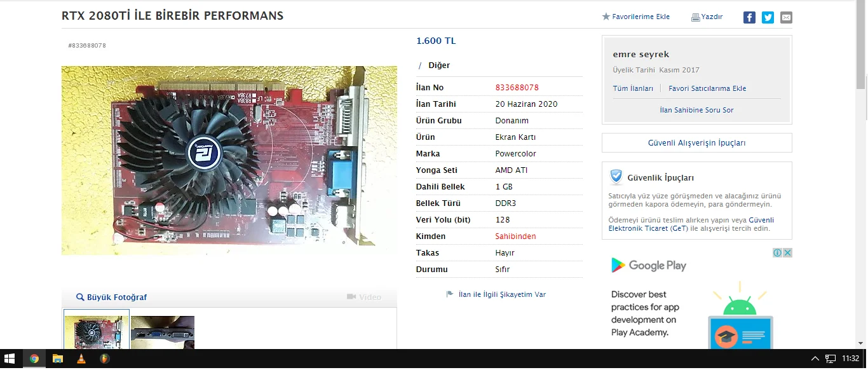Click the listing number 833688078 in red
Screen dimensions: 868x370
click(x=517, y=87)
